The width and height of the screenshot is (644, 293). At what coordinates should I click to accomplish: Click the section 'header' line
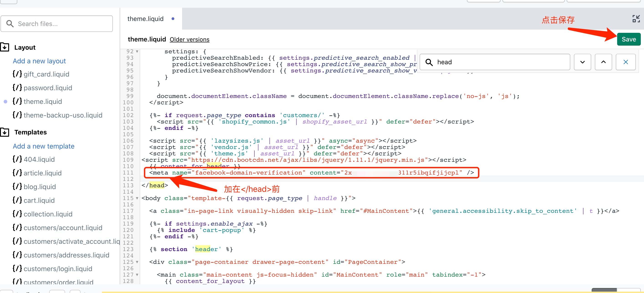pyautogui.click(x=191, y=249)
